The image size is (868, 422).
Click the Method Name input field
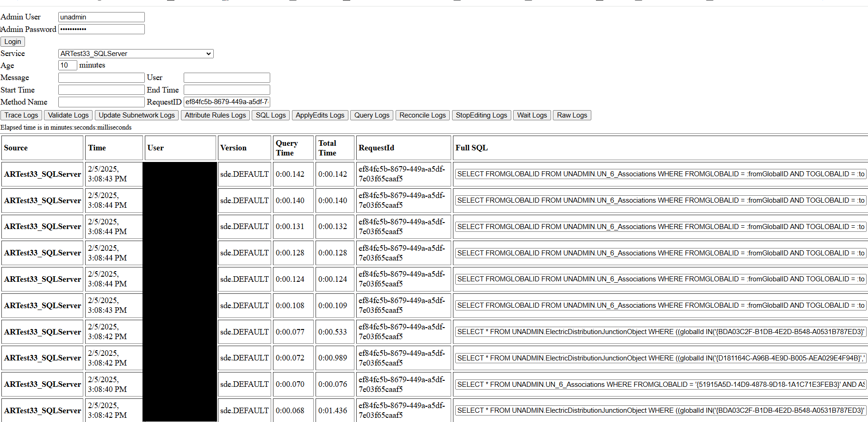101,101
